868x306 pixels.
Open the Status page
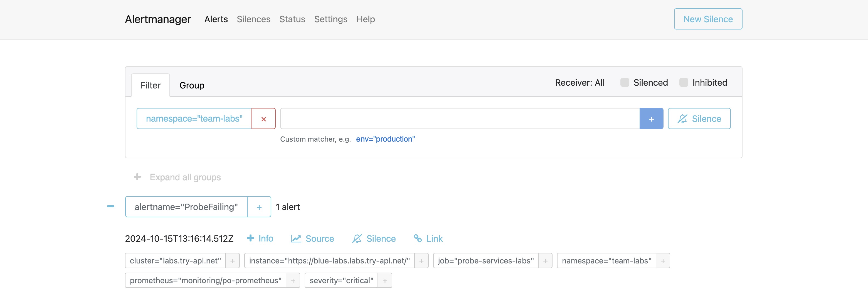[x=292, y=19]
